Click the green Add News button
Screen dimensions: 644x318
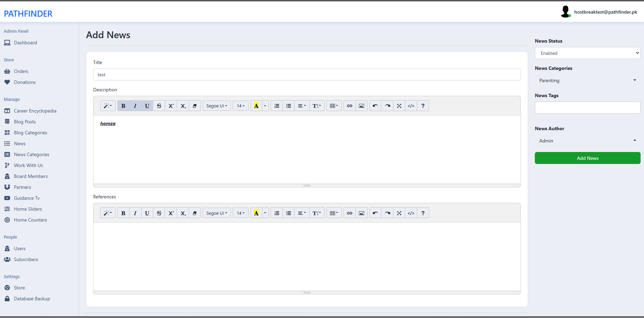point(587,158)
